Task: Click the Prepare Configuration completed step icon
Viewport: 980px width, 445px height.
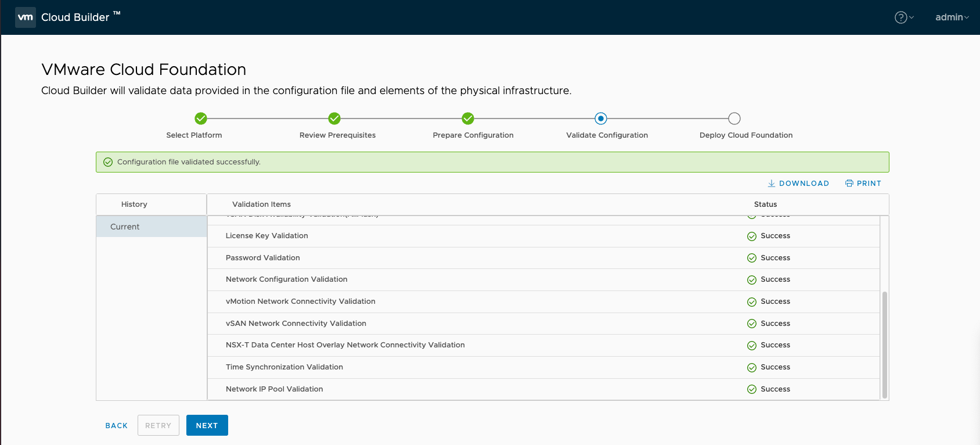Action: pyautogui.click(x=468, y=119)
